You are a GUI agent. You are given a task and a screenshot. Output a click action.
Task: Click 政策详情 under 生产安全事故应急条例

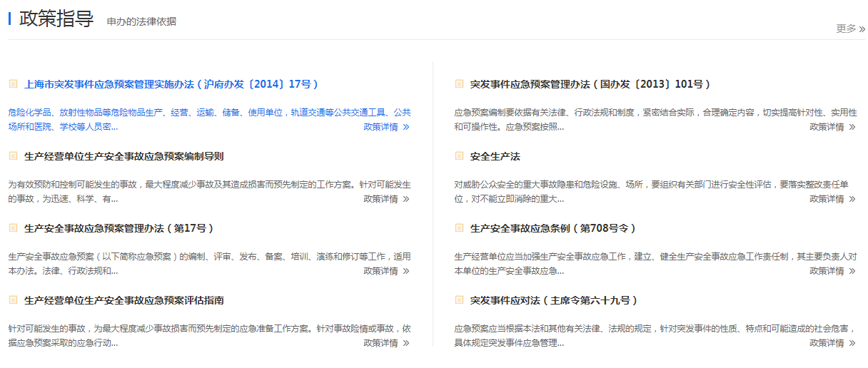pyautogui.click(x=832, y=271)
